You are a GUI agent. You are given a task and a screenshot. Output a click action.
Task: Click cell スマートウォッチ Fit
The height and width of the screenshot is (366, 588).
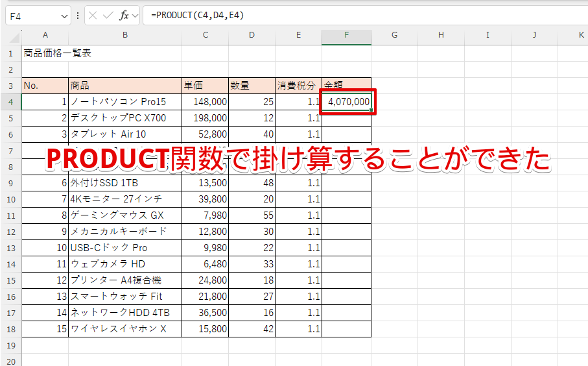(x=125, y=297)
